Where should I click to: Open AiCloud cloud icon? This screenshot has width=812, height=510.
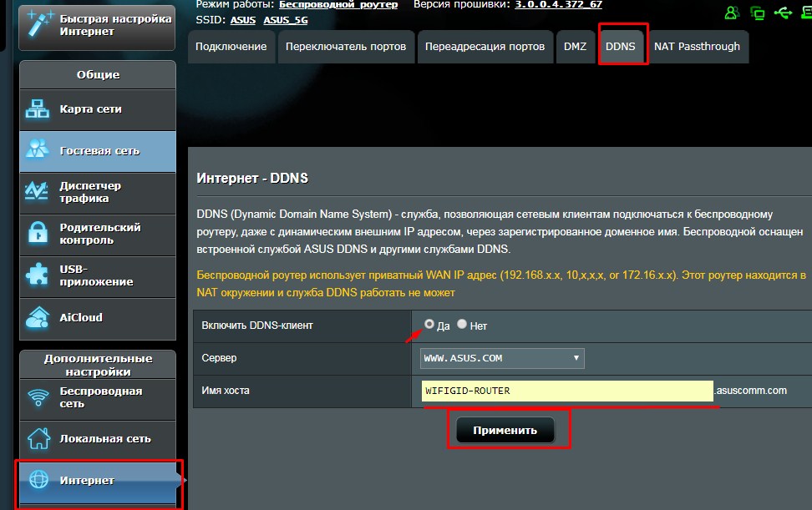pyautogui.click(x=38, y=317)
